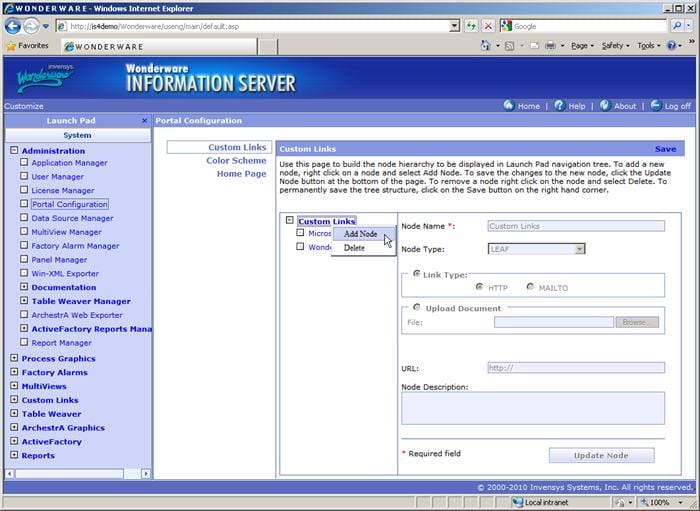Open the Win-XML Exporter link
This screenshot has width=700, height=511.
pos(65,274)
